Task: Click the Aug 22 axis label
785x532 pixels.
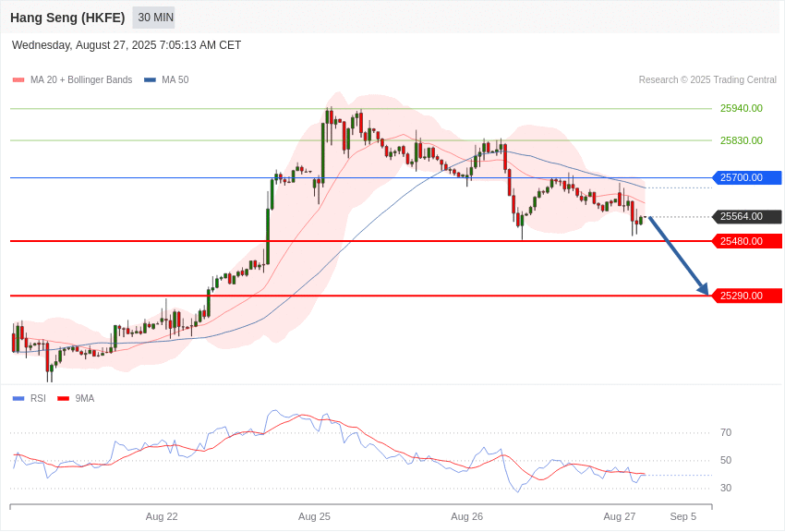Action: 162,516
